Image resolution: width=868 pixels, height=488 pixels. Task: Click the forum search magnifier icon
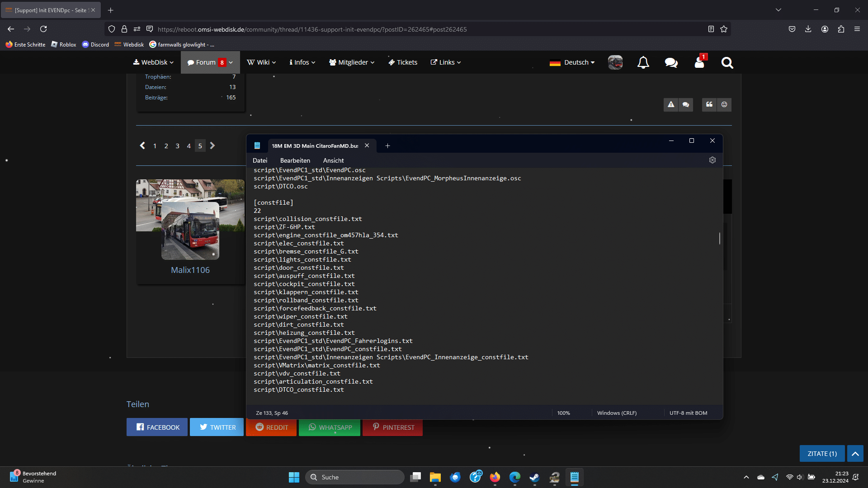(727, 62)
